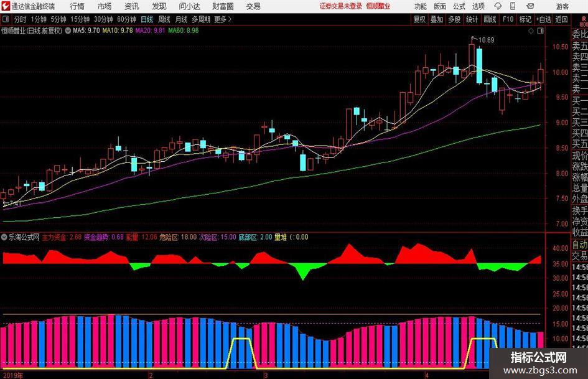Click the 证券交易未登录 login link
The image size is (588, 379).
coord(341,6)
